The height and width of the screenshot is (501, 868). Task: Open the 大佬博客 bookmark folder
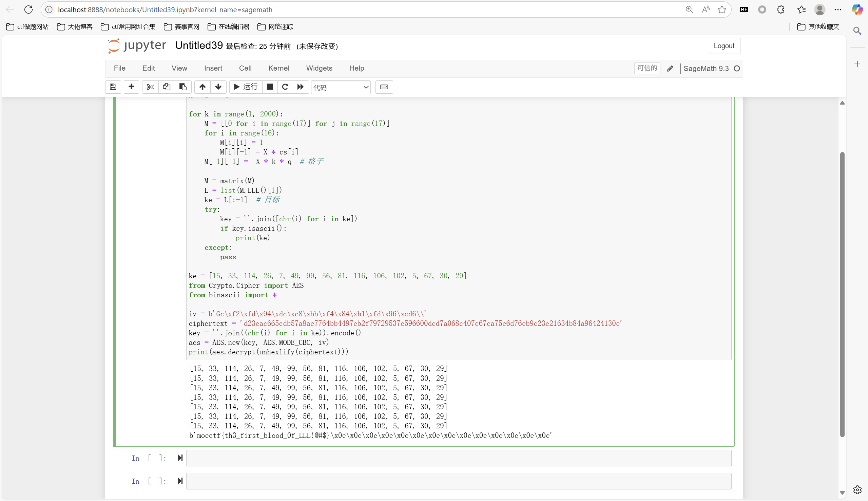[x=75, y=27]
